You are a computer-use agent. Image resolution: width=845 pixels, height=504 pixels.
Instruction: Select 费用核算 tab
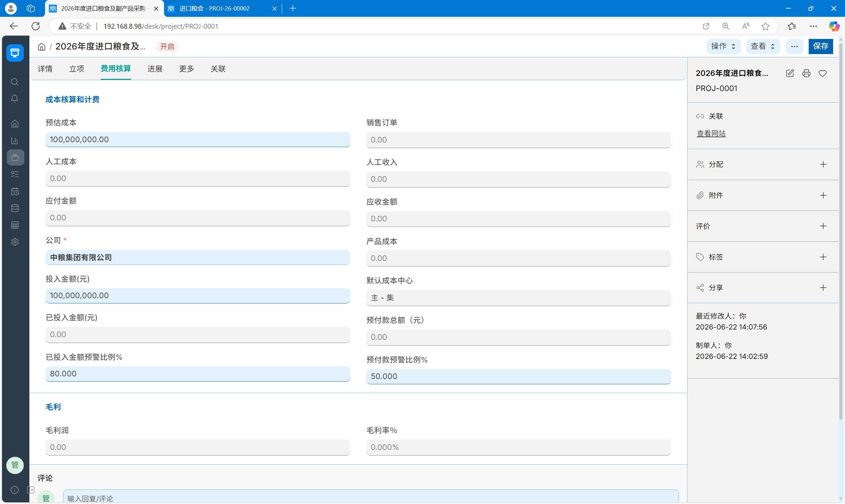(x=116, y=69)
